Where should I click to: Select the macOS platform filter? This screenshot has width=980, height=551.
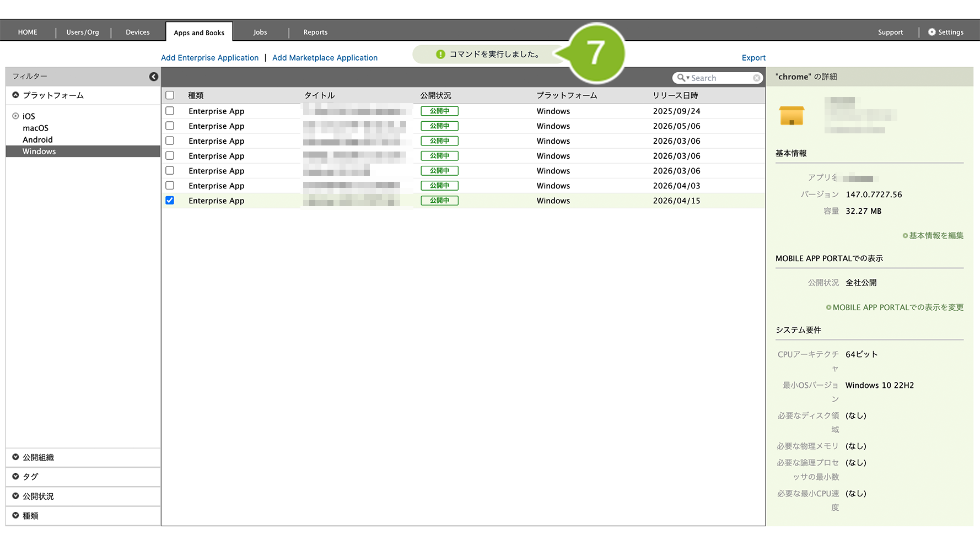[35, 128]
